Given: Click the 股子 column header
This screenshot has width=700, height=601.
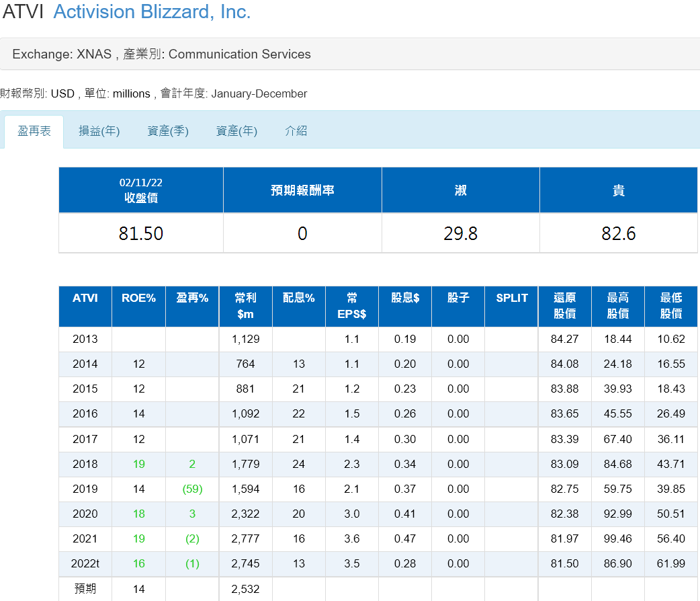Looking at the screenshot, I should coord(458,306).
